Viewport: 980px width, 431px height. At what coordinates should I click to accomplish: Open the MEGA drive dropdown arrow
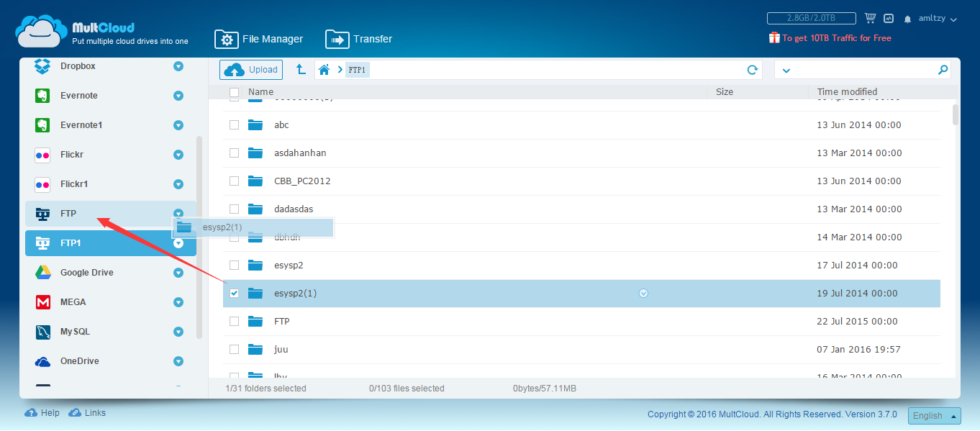pyautogui.click(x=178, y=302)
